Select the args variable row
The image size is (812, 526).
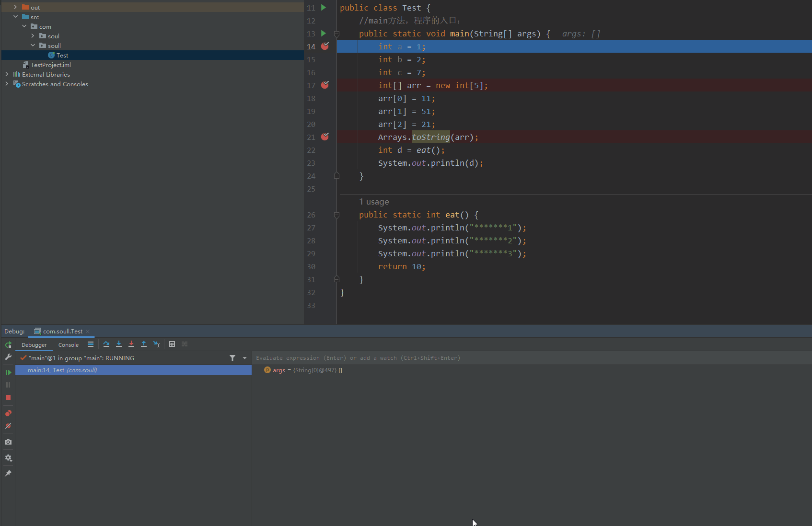click(532, 370)
